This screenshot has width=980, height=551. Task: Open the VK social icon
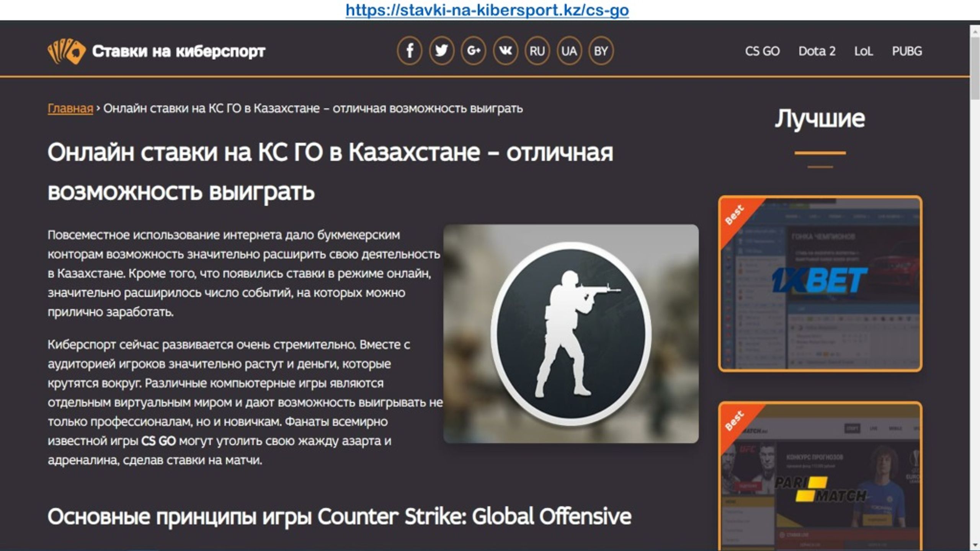[505, 51]
